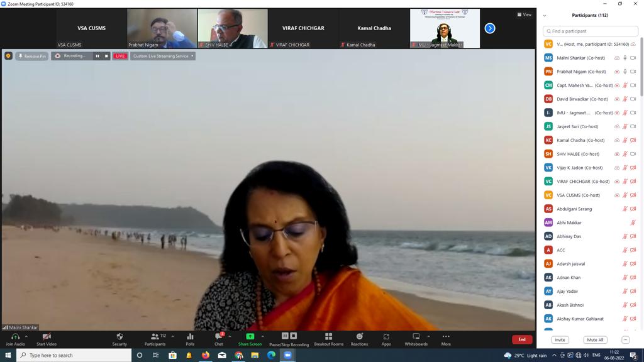
Task: Toggle the Participants panel from the toolbar
Action: point(155,339)
